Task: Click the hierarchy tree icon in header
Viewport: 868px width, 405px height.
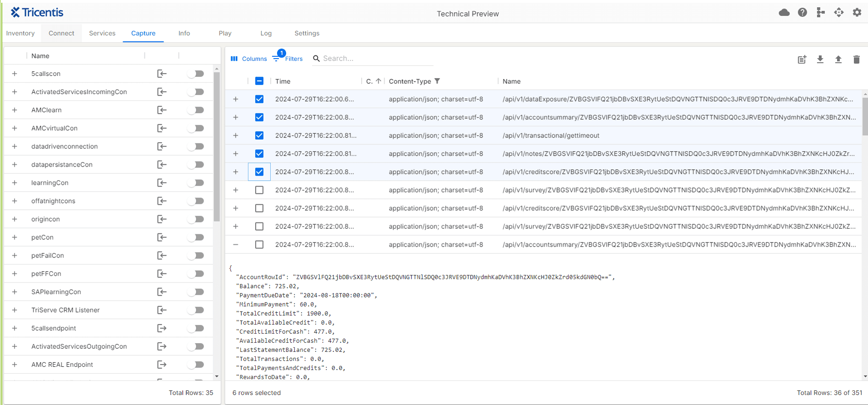Action: (820, 13)
